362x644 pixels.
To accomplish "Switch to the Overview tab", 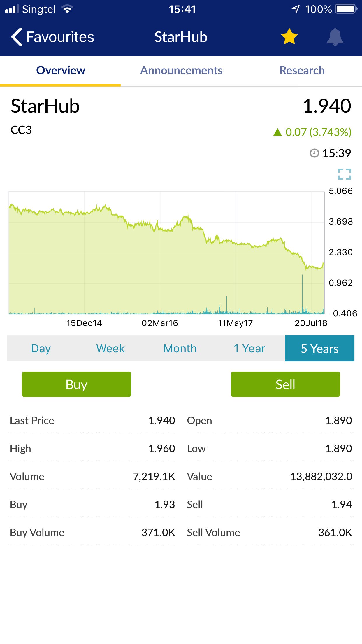I will click(61, 70).
